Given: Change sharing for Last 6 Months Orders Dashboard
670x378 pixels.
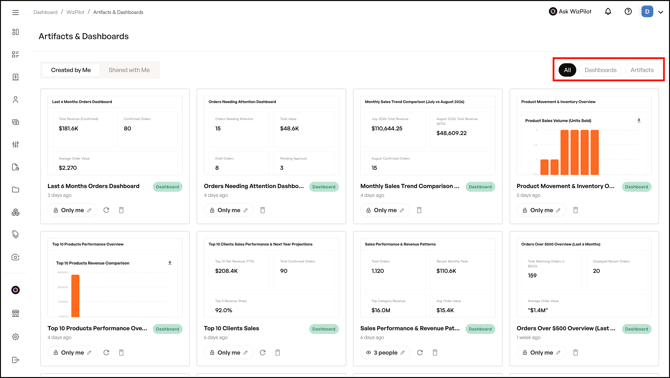Looking at the screenshot, I should (x=72, y=210).
